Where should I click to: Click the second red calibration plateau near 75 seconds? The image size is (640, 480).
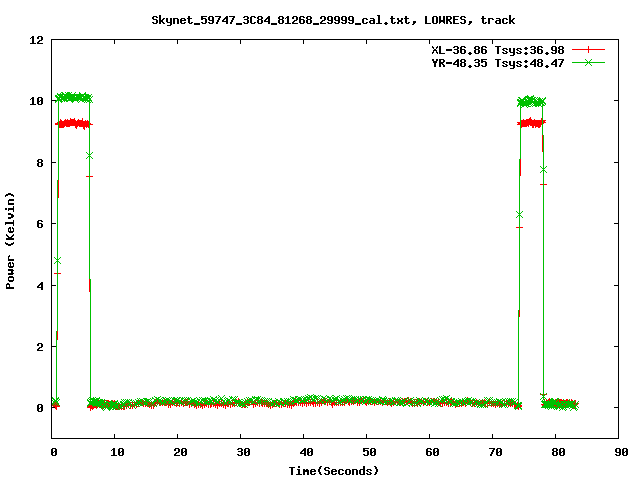coord(531,122)
